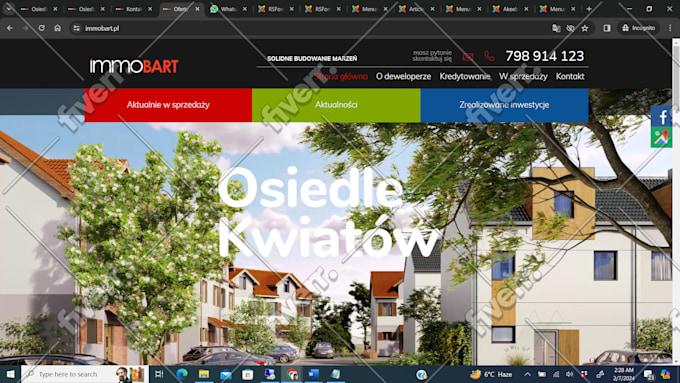680x383 pixels.
Task: Show hidden tray icons chevron
Action: click(x=527, y=374)
